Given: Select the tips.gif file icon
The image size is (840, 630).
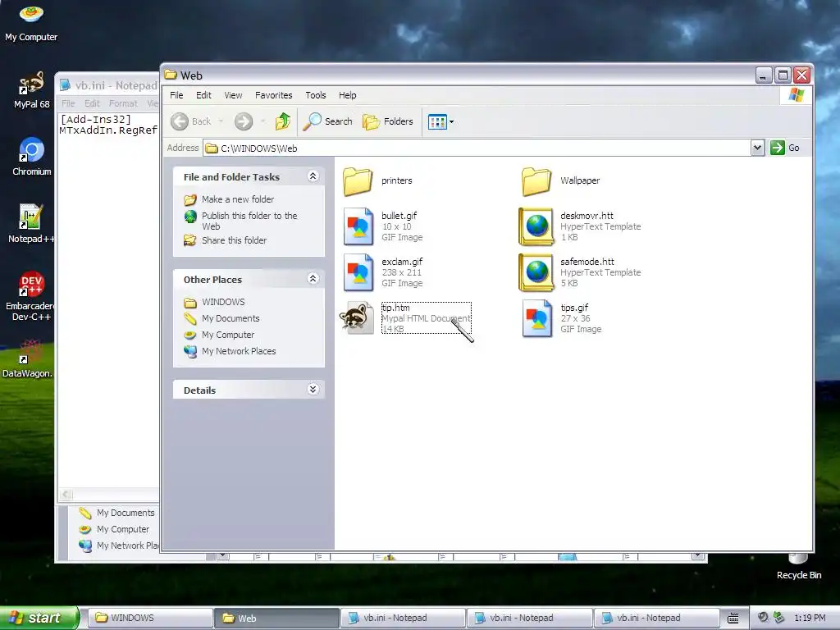Looking at the screenshot, I should tap(536, 318).
